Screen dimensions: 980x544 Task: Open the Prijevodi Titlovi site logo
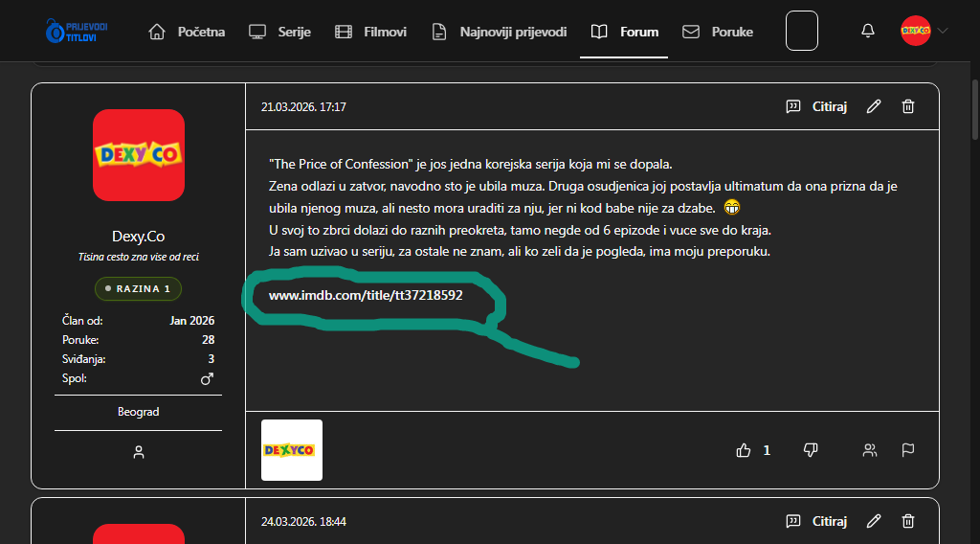[77, 31]
